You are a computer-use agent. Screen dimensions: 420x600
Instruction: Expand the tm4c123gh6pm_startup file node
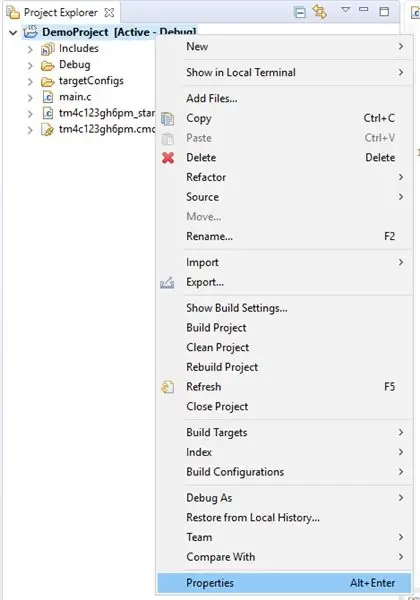30,114
